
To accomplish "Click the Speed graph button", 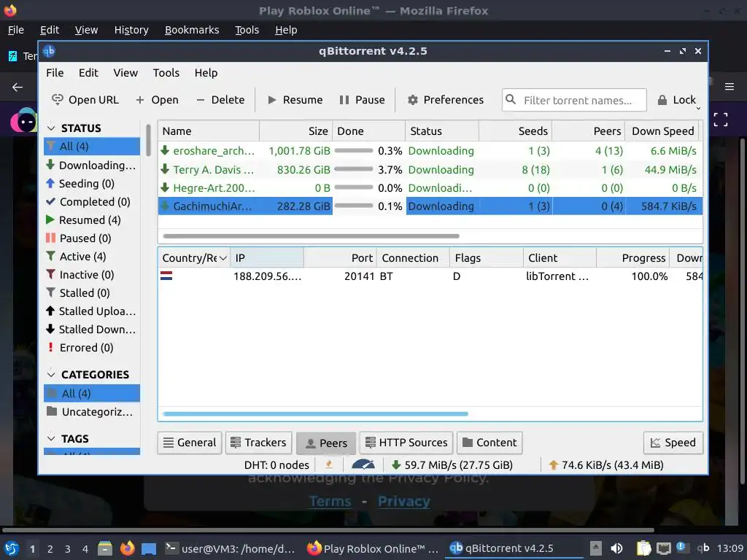I will click(673, 443).
